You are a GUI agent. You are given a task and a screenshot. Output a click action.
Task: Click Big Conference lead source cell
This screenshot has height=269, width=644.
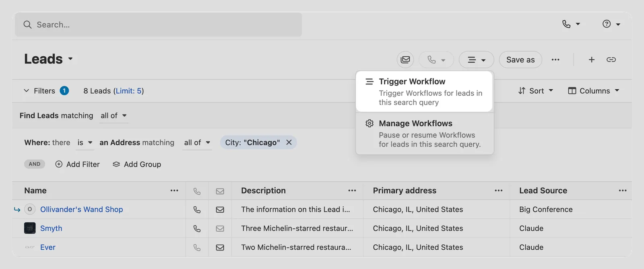[546, 209]
